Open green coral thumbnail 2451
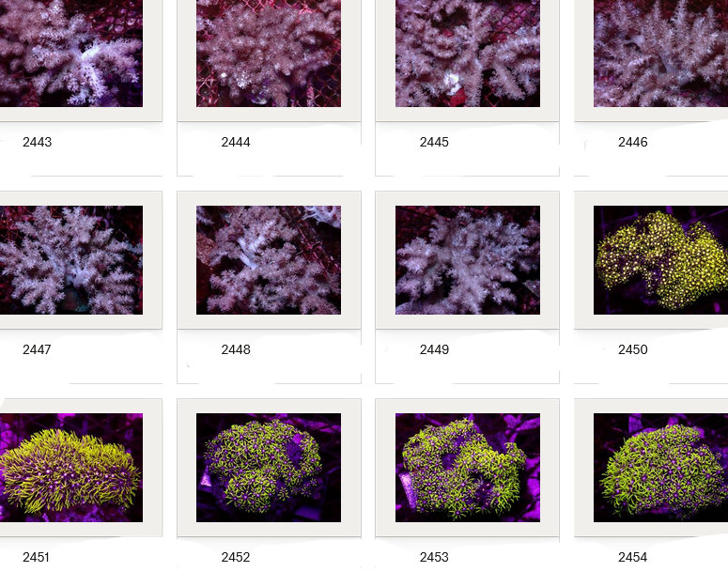Viewport: 728px width, 587px height. (71, 468)
